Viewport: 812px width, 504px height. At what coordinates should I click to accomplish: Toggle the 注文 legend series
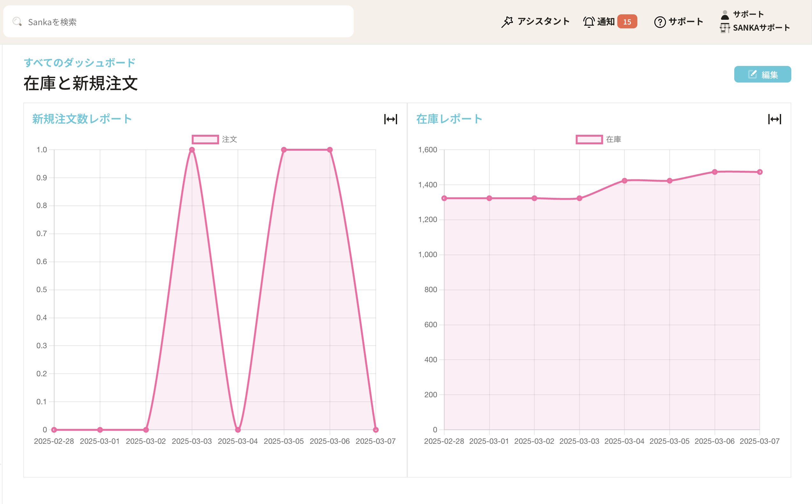(x=205, y=139)
